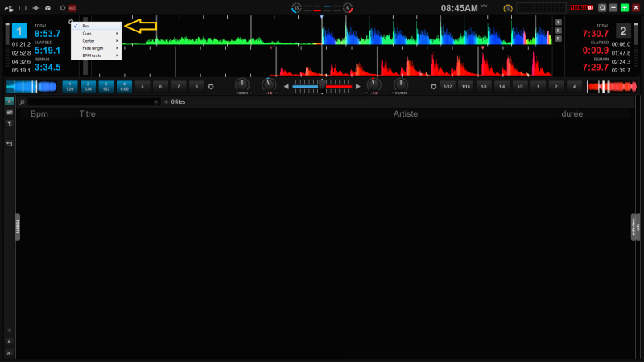Toggle the R button beside waveform
644x362 pixels.
point(558,39)
